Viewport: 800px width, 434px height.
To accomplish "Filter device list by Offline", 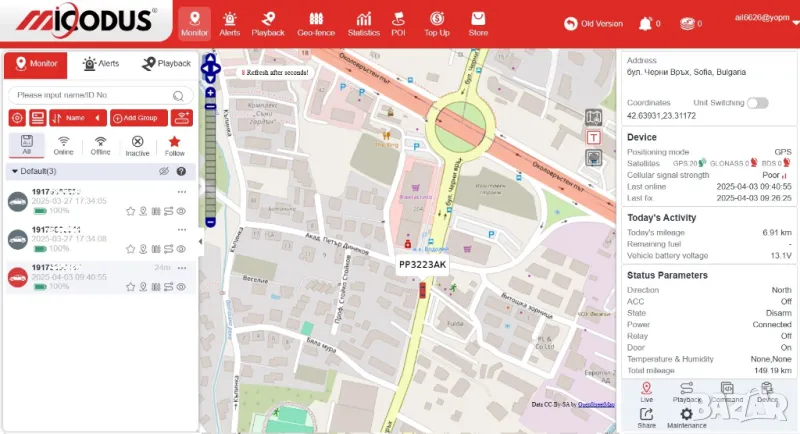I will click(100, 145).
